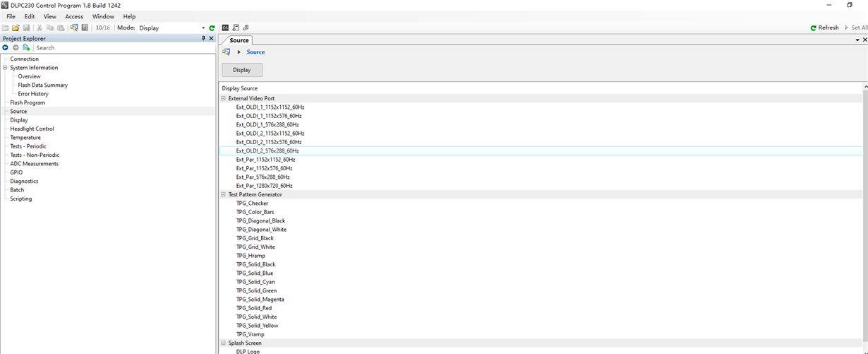868x354 pixels.
Task: Click the breadcrumb arrow before Source
Action: coord(239,52)
